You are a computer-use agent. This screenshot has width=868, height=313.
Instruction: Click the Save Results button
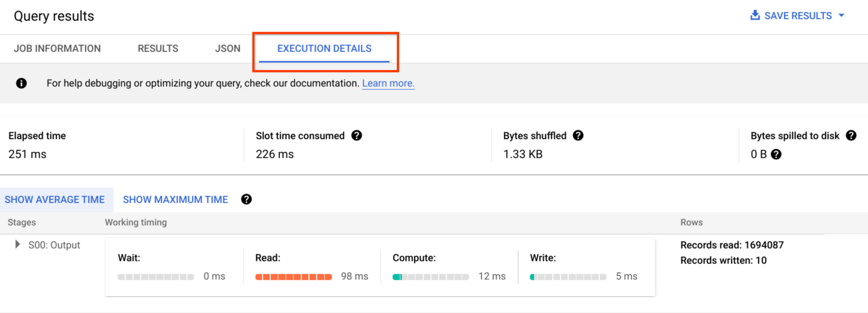(798, 16)
